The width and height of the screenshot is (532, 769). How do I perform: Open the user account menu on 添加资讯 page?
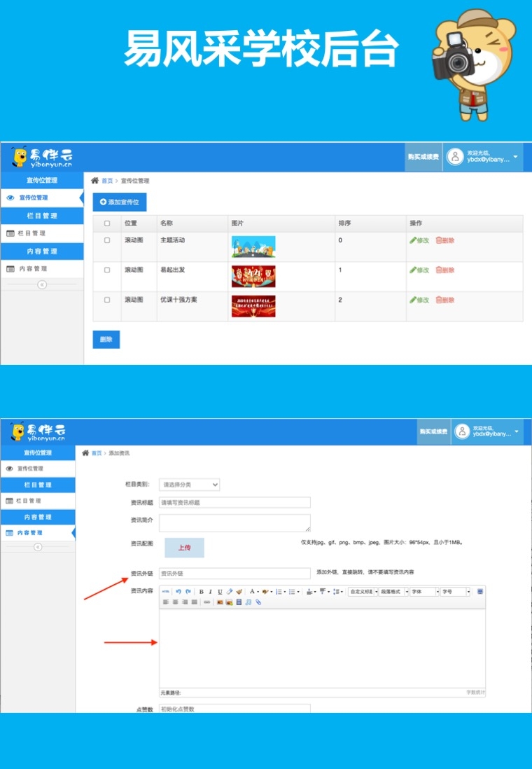pos(487,431)
